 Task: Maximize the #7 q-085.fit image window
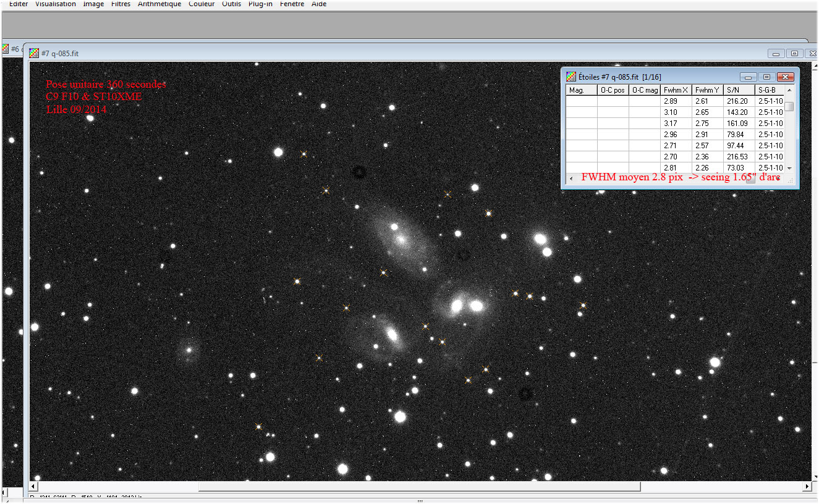click(795, 54)
